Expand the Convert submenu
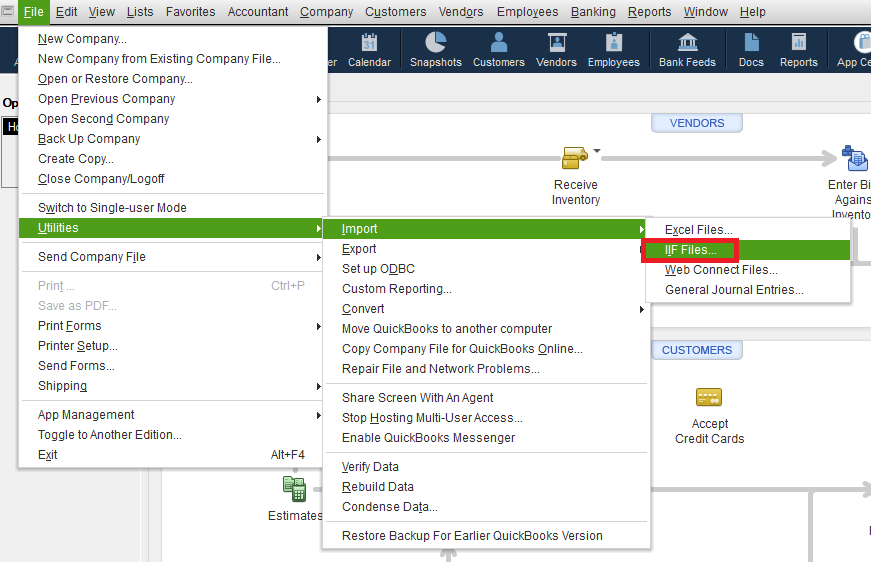 click(485, 309)
